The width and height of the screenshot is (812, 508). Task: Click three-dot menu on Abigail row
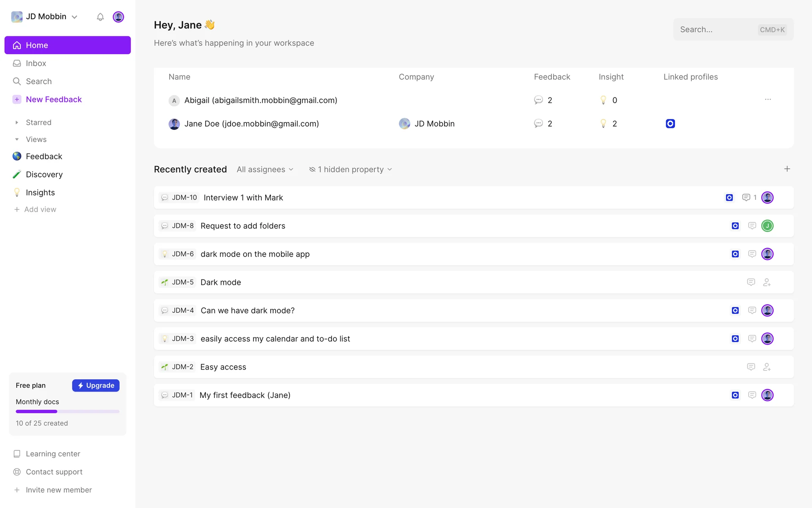coord(768,99)
